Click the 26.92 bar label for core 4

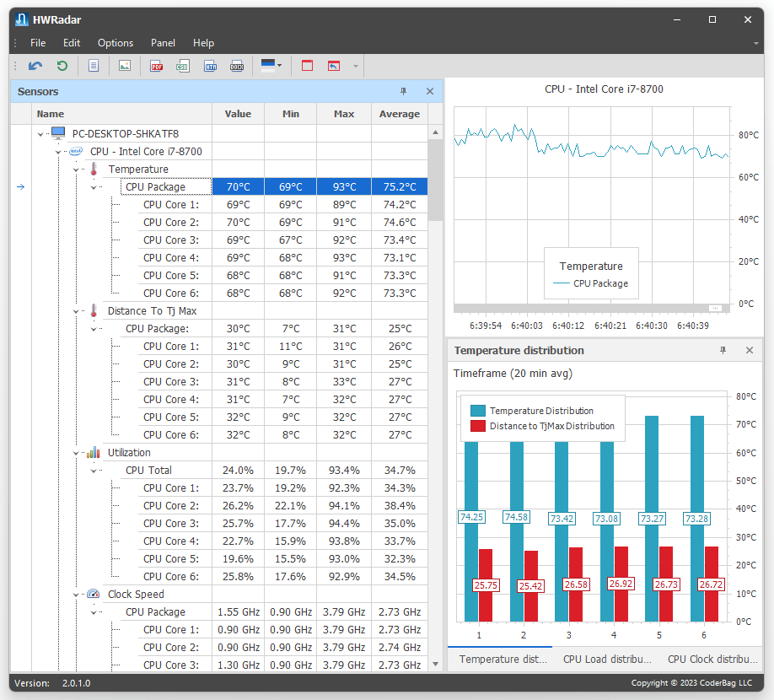point(621,584)
